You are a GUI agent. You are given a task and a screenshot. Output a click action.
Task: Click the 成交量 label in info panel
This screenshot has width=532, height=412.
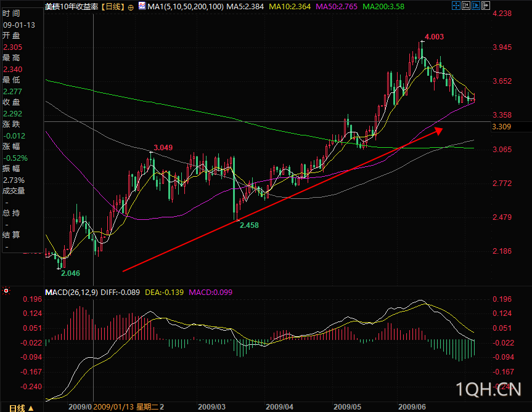[14, 191]
